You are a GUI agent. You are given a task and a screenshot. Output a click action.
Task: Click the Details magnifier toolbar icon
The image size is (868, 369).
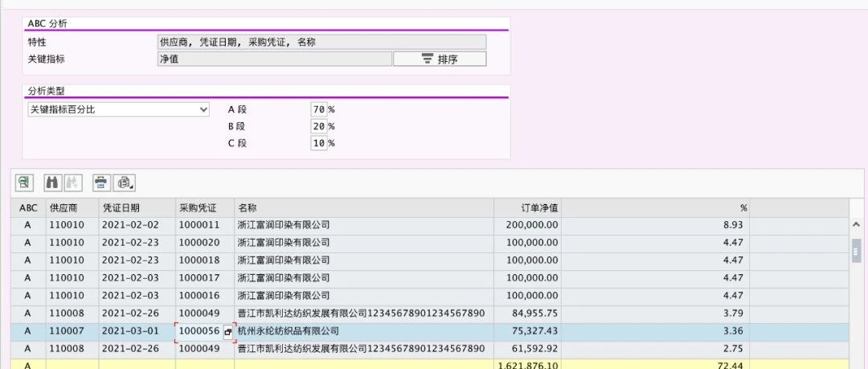click(24, 182)
